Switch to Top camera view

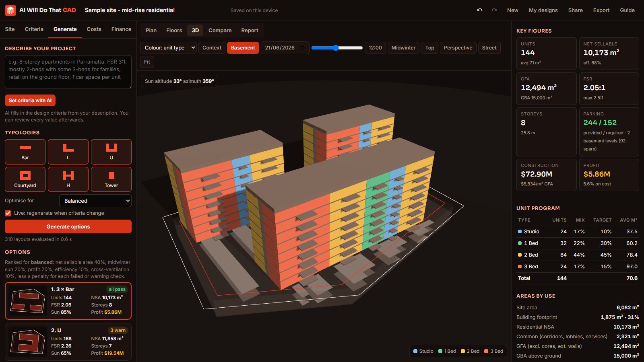click(430, 48)
